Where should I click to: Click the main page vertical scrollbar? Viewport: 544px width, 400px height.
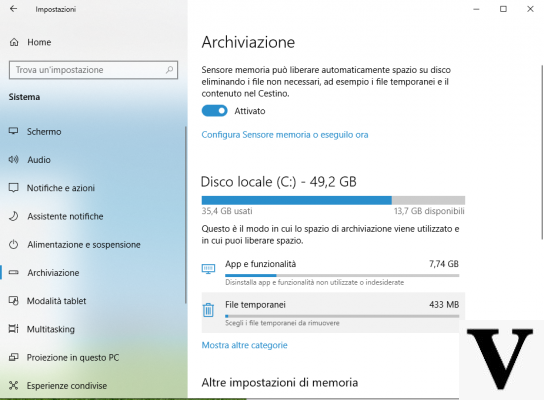pos(542,152)
